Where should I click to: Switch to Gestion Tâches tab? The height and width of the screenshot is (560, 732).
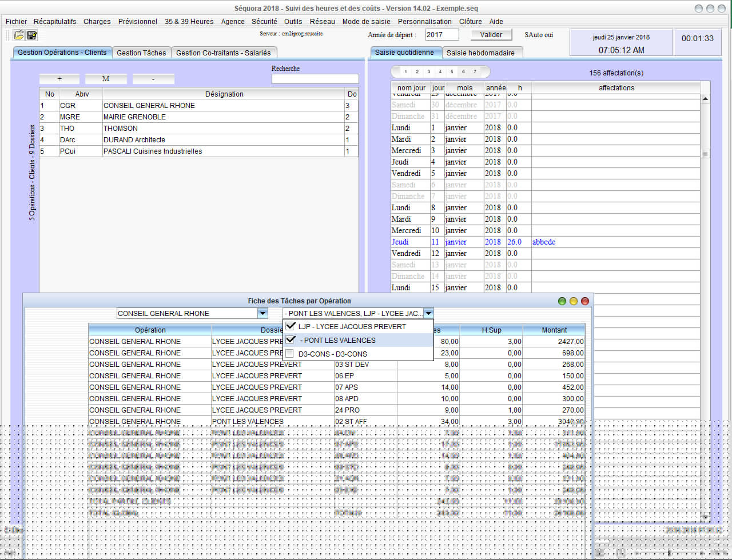point(141,53)
